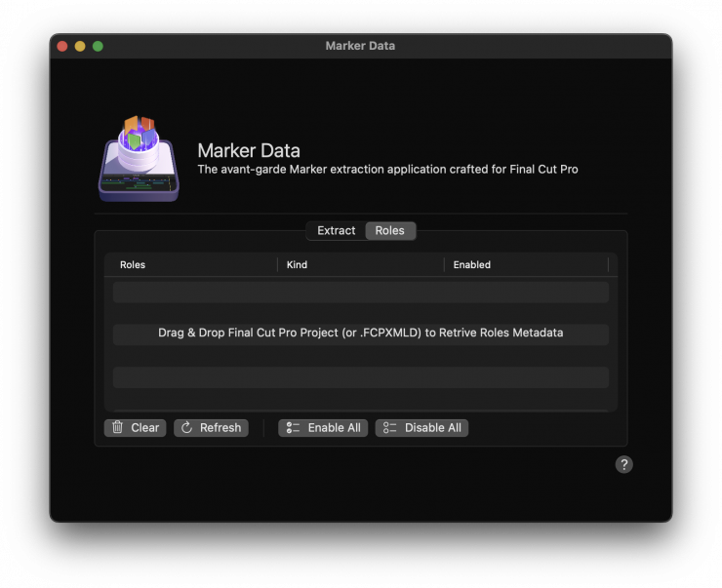722x588 pixels.
Task: Switch to the Extract tab
Action: [x=336, y=231]
